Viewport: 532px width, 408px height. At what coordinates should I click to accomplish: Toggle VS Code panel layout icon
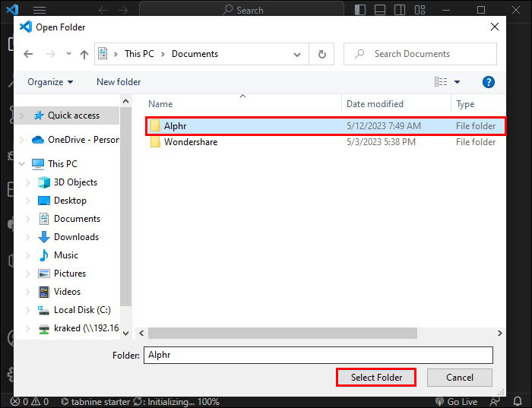point(380,10)
